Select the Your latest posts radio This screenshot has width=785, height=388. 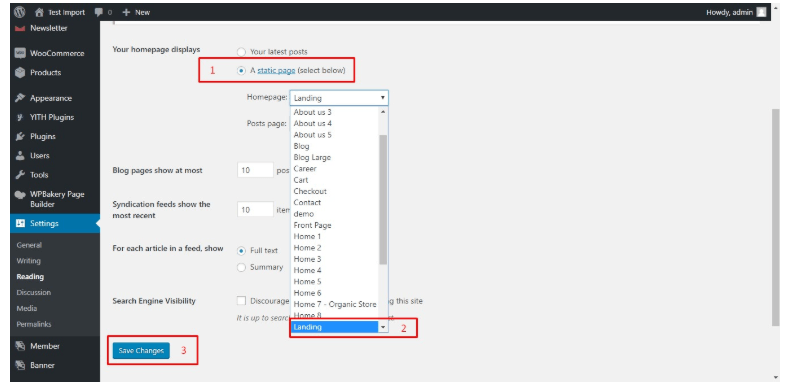(241, 52)
